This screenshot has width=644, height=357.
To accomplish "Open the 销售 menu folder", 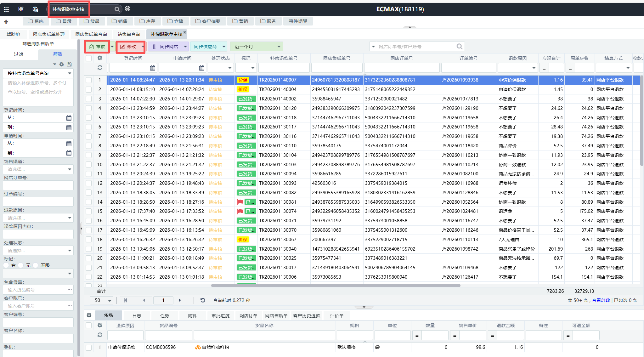I will click(x=119, y=21).
